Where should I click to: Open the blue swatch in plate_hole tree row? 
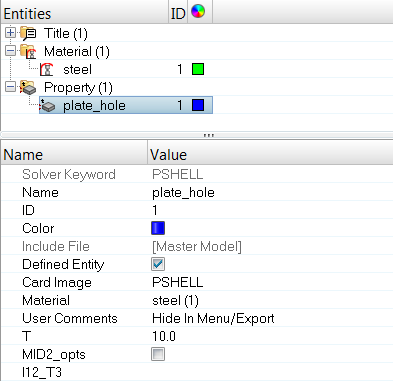[198, 105]
